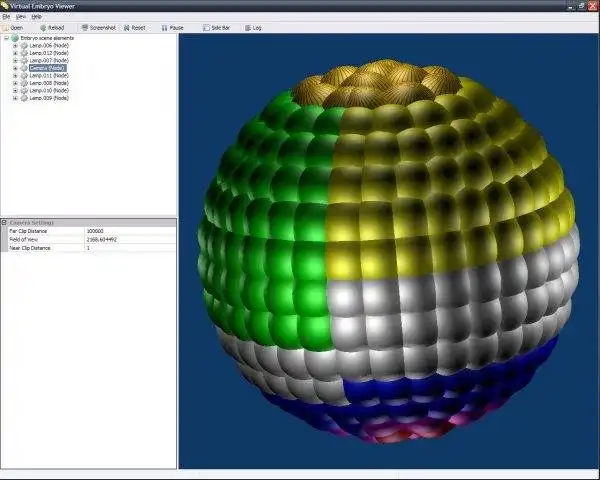This screenshot has height=480, width=600.
Task: Open the File menu
Action: 6,17
